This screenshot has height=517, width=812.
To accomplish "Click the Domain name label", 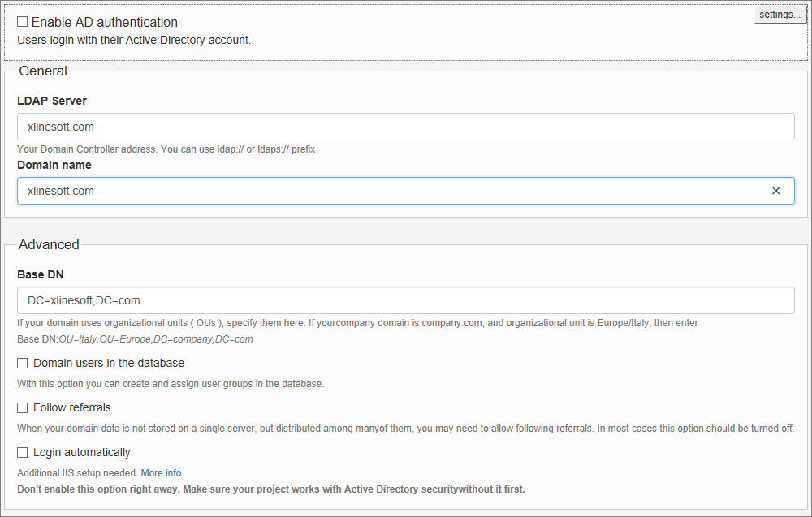I will [54, 165].
